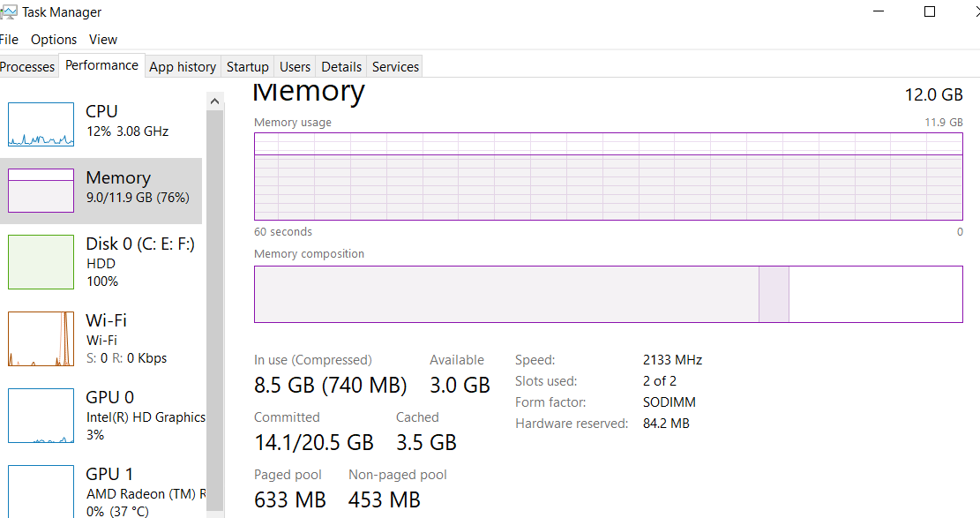Switch to the Users tab
980x518 pixels.
point(295,66)
